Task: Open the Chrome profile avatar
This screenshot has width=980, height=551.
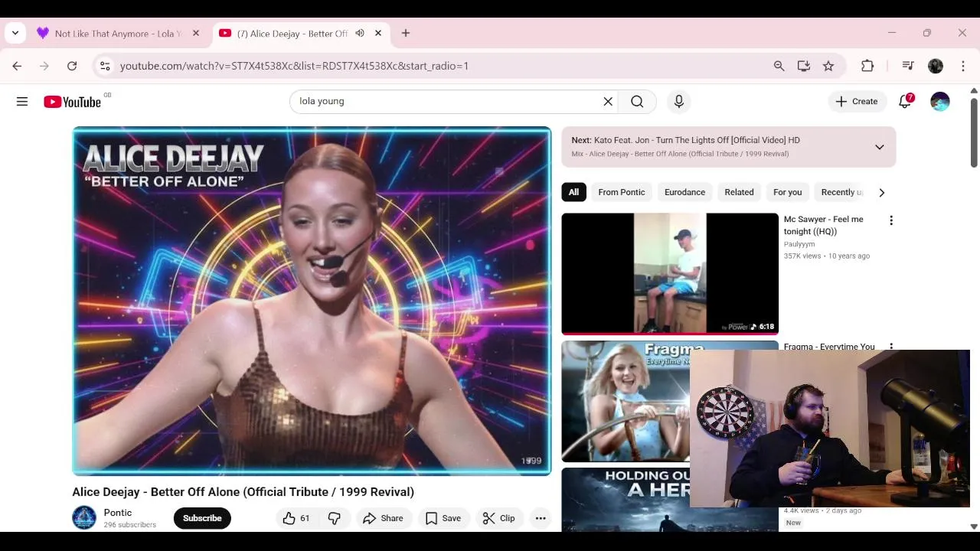Action: 936,66
